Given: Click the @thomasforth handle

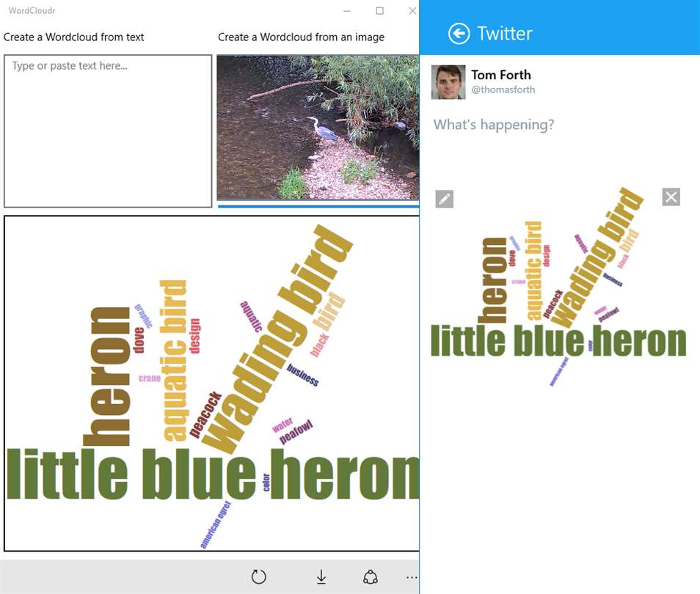Looking at the screenshot, I should [503, 89].
